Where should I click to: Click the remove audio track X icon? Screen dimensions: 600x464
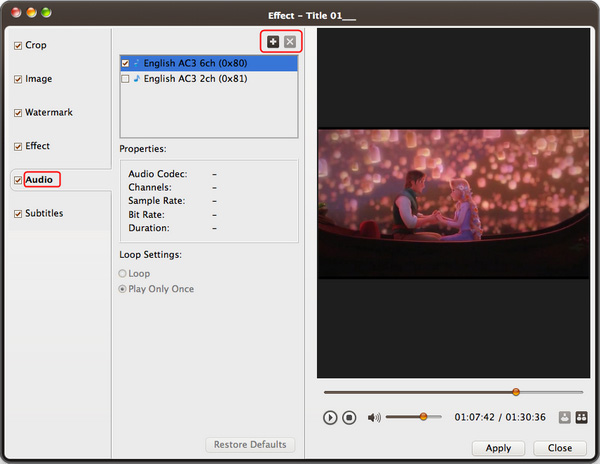[290, 42]
